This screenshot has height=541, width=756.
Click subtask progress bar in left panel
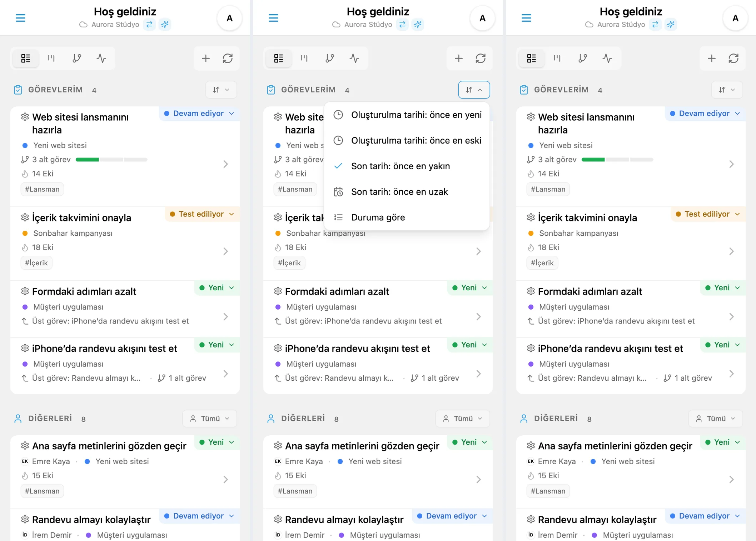[x=111, y=160]
